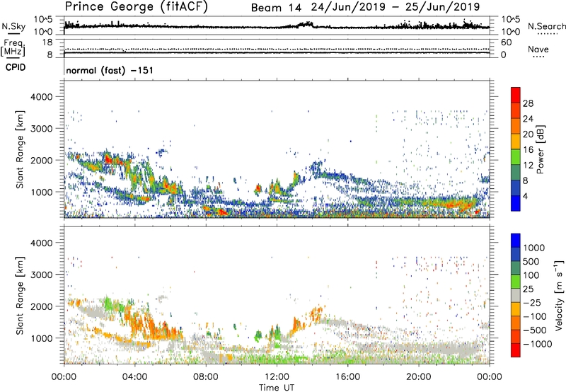Viewport: 566px width, 392px height.
Task: Click '4000' tick on power panel range axis
Action: (41, 97)
